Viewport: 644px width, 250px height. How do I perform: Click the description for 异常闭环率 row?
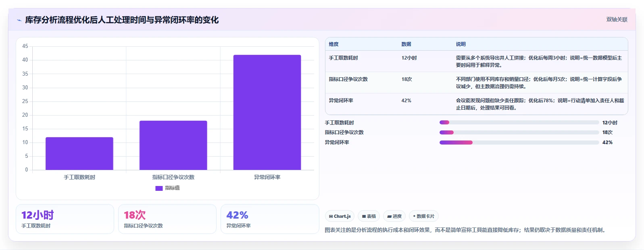point(540,104)
